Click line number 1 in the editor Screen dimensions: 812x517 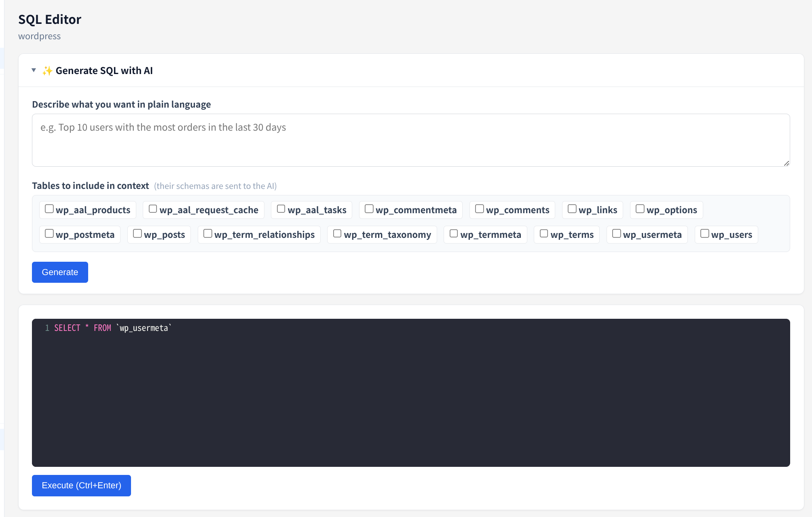pyautogui.click(x=47, y=328)
